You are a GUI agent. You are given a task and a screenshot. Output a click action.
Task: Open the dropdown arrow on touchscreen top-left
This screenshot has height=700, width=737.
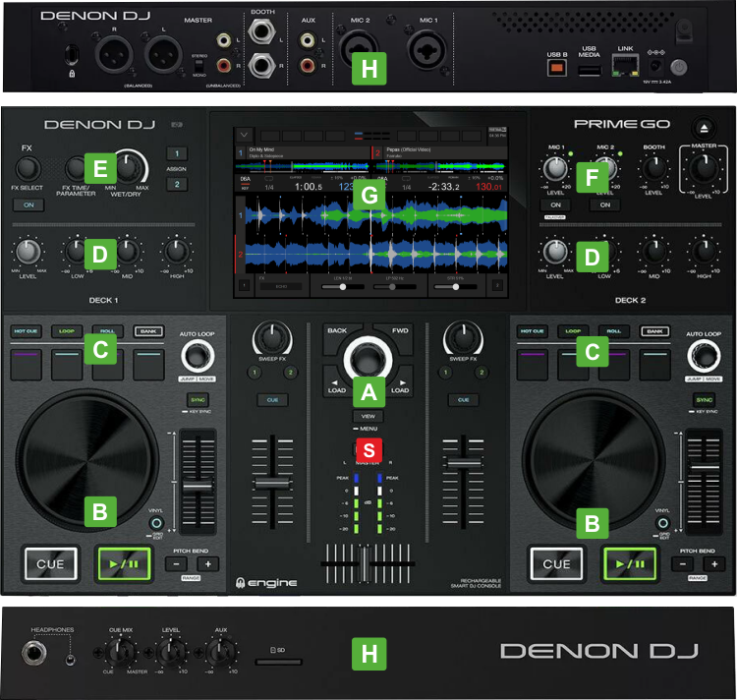click(243, 133)
